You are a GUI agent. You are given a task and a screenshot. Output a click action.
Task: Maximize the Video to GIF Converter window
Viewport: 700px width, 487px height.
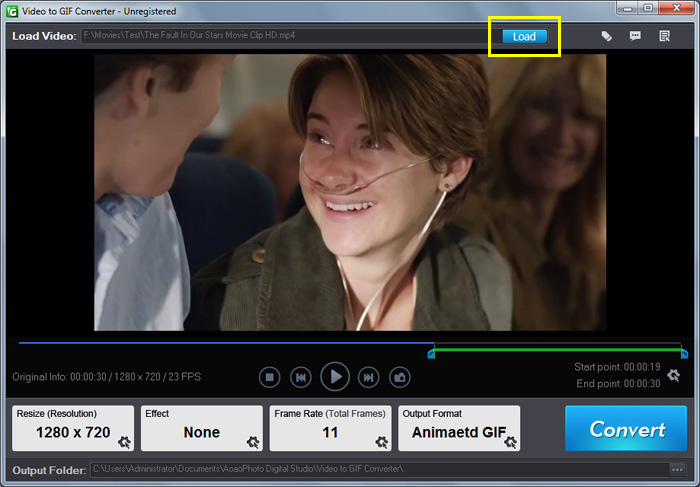(648, 8)
